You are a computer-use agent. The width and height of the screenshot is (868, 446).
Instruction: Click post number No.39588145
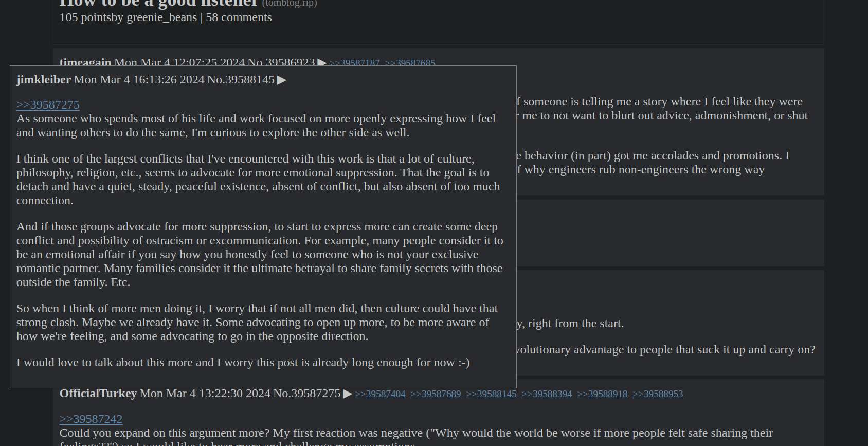point(241,80)
